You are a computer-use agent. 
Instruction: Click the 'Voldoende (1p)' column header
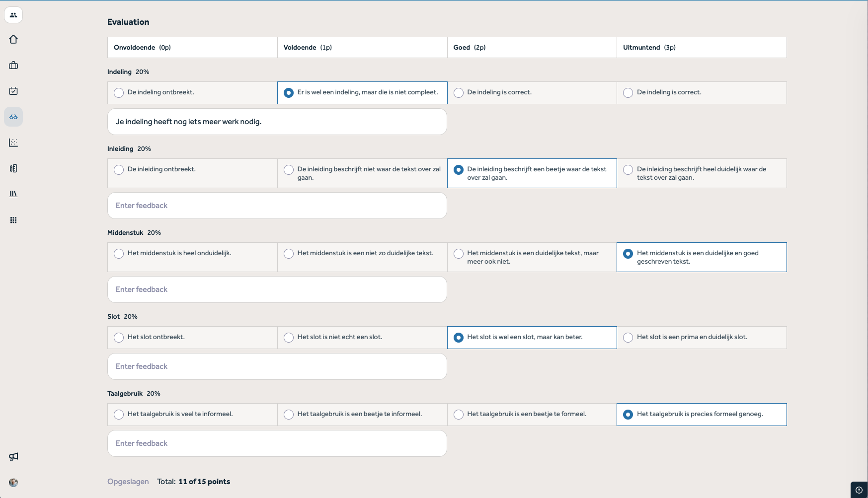[362, 48]
